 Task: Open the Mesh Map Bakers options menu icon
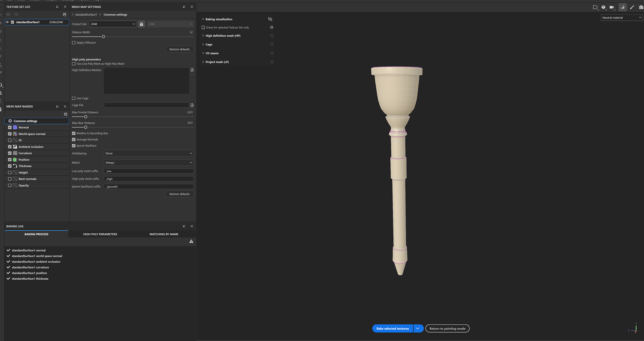(66, 114)
